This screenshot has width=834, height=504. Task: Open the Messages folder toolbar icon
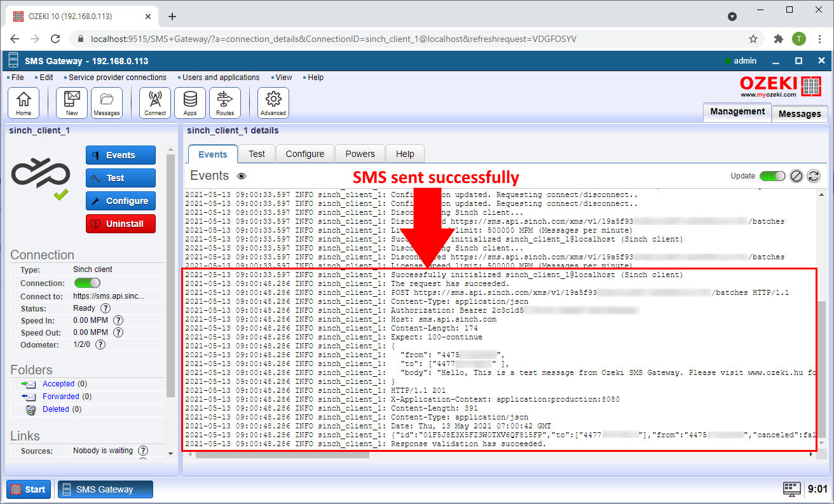coord(107,103)
